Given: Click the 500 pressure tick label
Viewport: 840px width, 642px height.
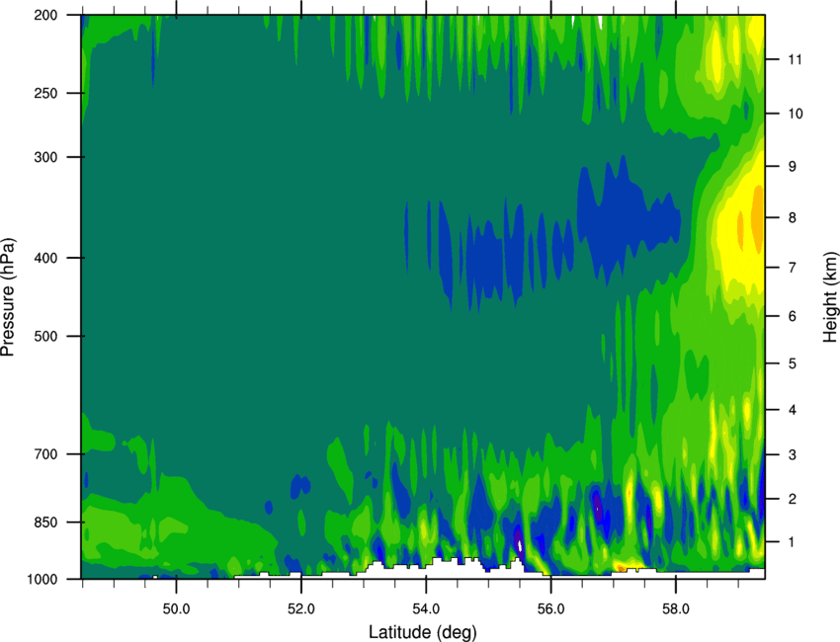Looking at the screenshot, I should click(46, 336).
